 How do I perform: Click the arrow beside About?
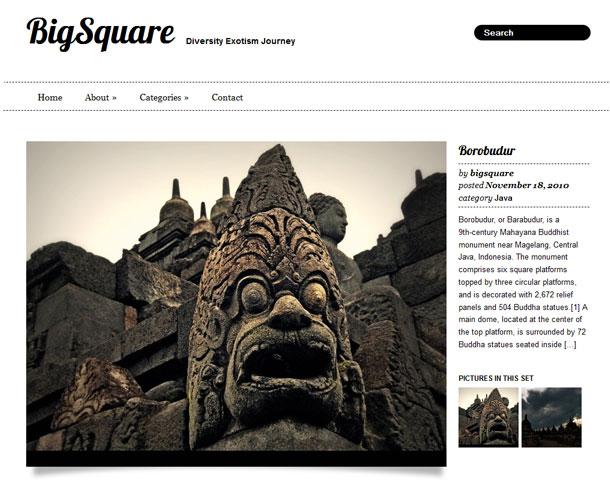coord(114,98)
